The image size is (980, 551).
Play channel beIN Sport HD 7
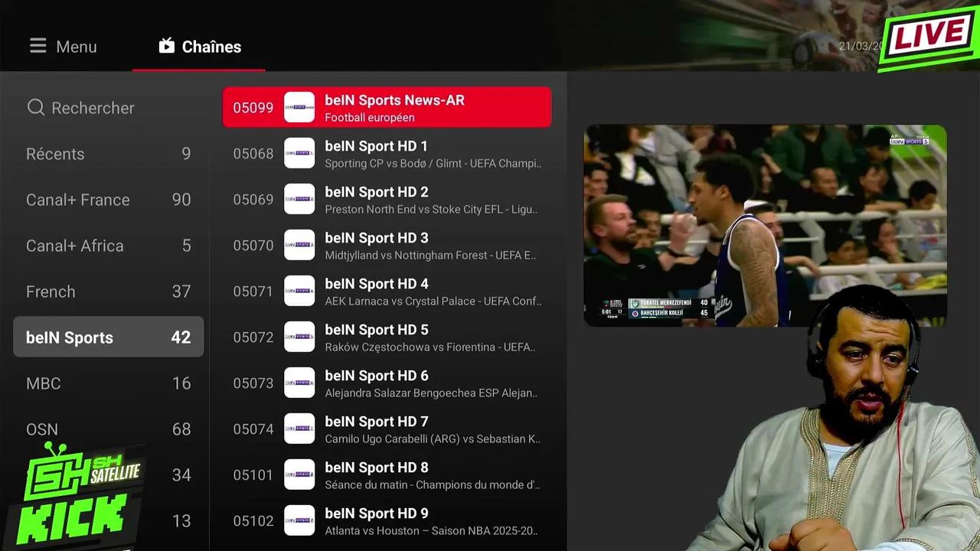387,429
